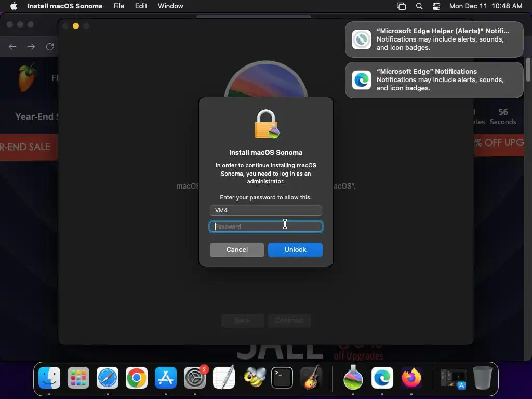Focus the Password field
This screenshot has width=532, height=399.
pos(265,227)
